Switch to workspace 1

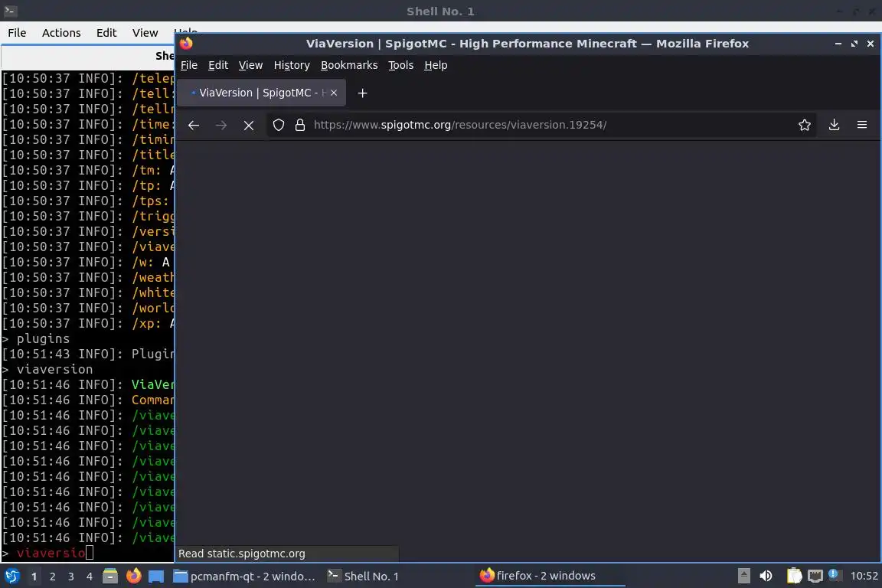[x=34, y=577]
